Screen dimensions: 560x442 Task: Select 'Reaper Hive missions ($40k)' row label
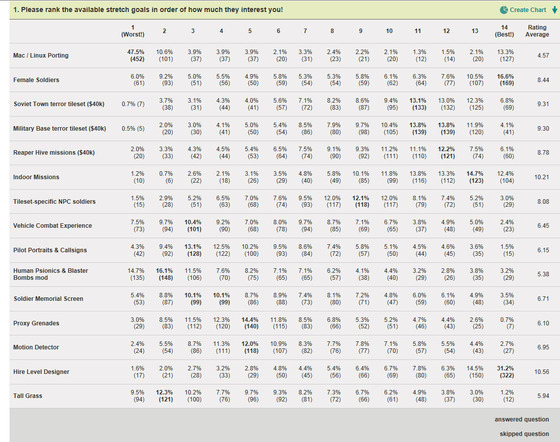[54, 152]
